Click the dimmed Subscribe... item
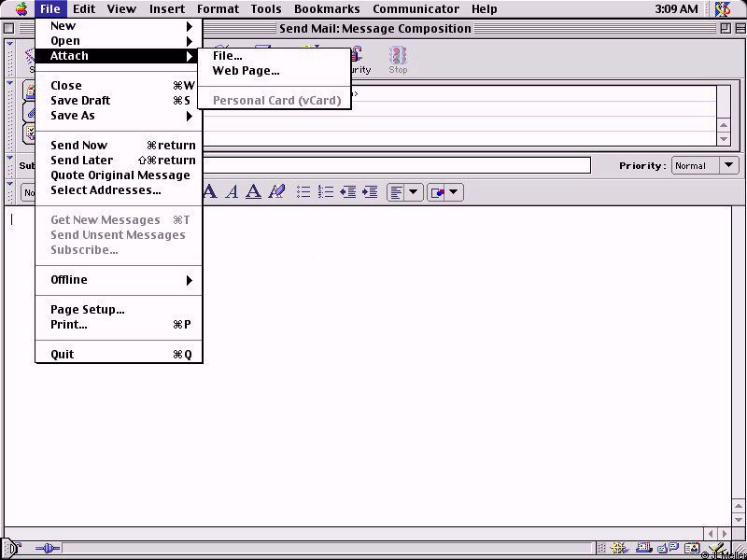This screenshot has height=560, width=747. click(120, 250)
